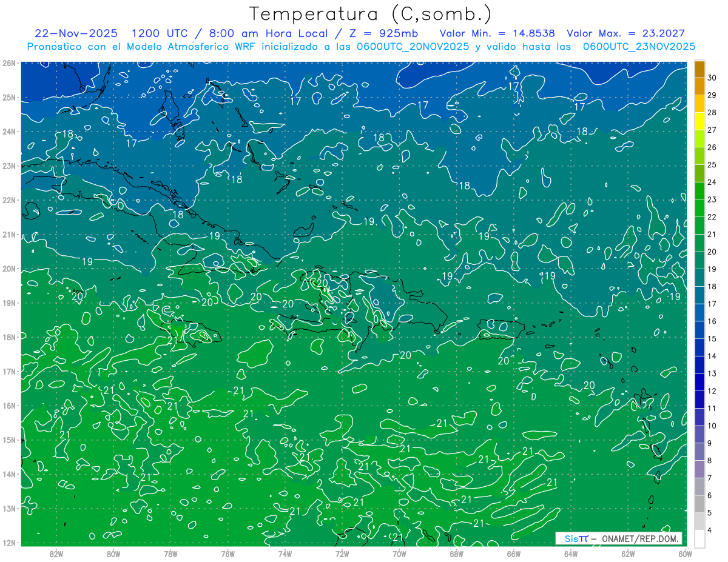This screenshot has height=562, width=728.
Task: Click the '1200 UTC' time text
Action: (x=160, y=33)
